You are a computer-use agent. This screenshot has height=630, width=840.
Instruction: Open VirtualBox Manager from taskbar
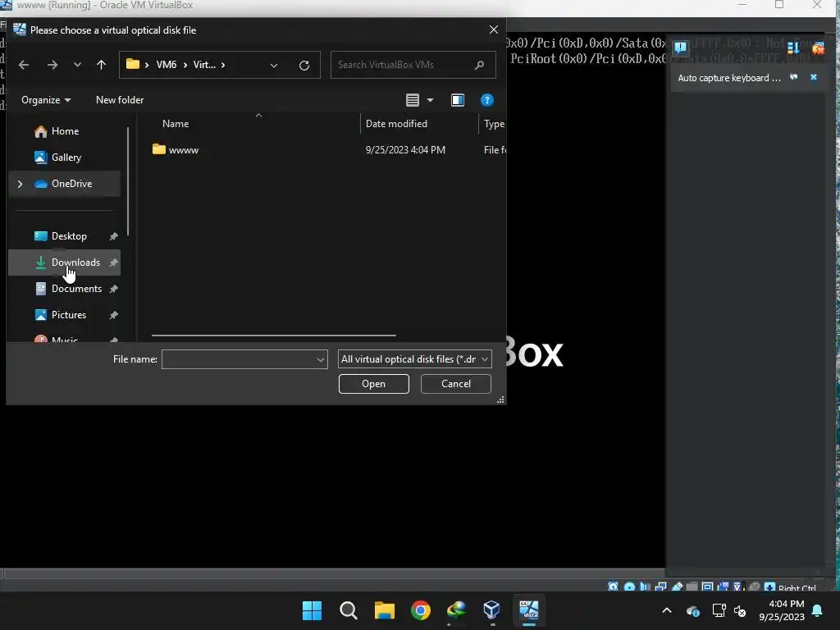[492, 610]
